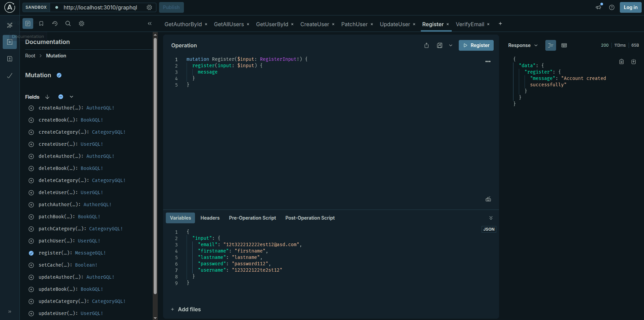Screen dimensions: 644x320
Task: Copy the response with the clipboard icon
Action: 621,62
